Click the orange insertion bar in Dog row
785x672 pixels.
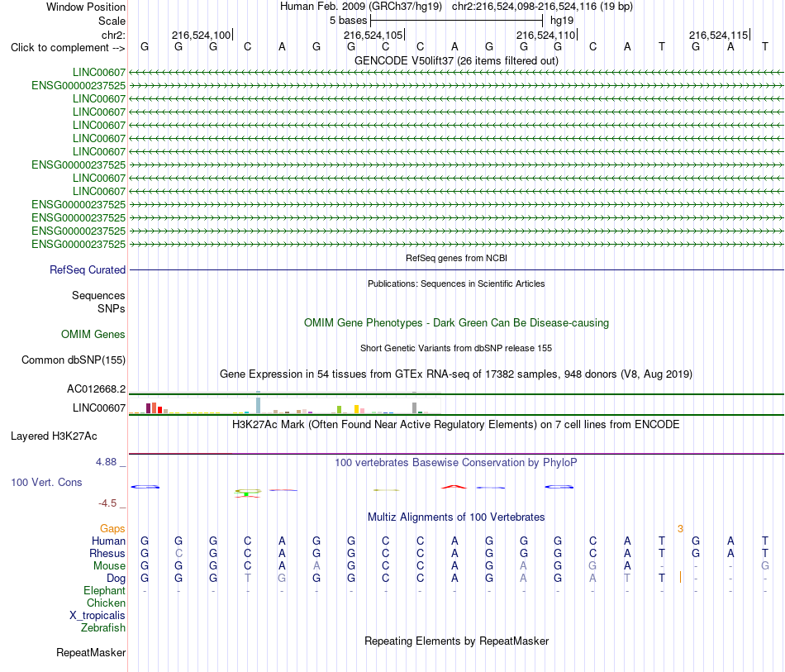pyautogui.click(x=680, y=578)
